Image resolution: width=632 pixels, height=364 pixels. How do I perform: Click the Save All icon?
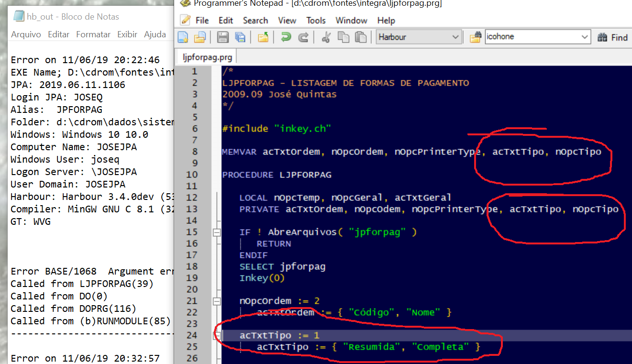pyautogui.click(x=240, y=37)
